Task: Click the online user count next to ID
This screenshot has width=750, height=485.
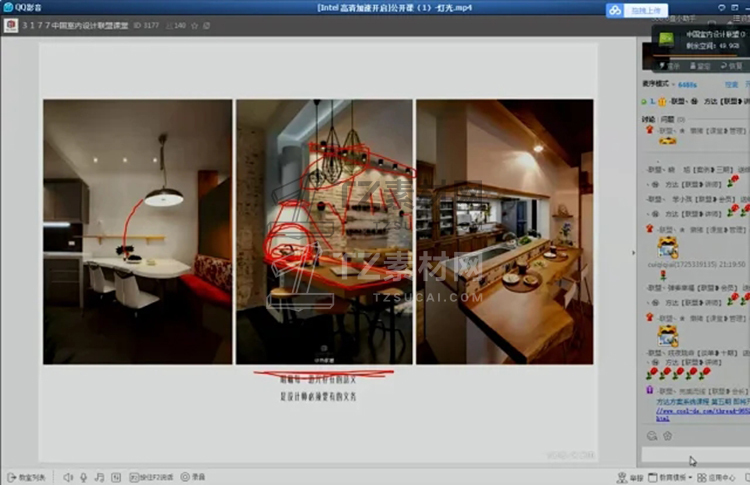Action: (x=176, y=25)
